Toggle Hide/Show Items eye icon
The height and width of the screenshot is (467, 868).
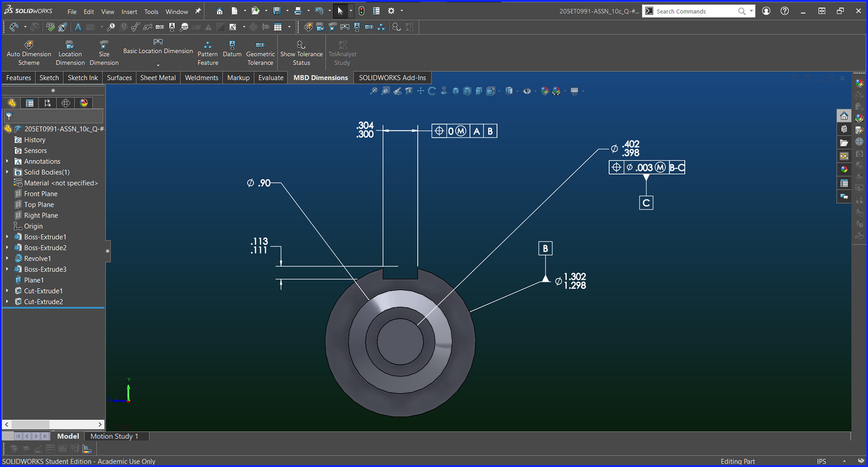click(x=527, y=91)
